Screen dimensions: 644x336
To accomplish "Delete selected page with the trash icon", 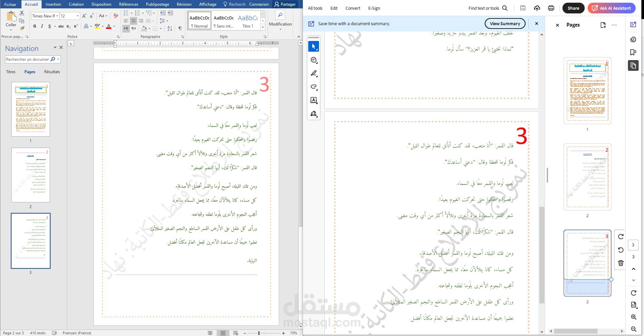I will pyautogui.click(x=621, y=263).
